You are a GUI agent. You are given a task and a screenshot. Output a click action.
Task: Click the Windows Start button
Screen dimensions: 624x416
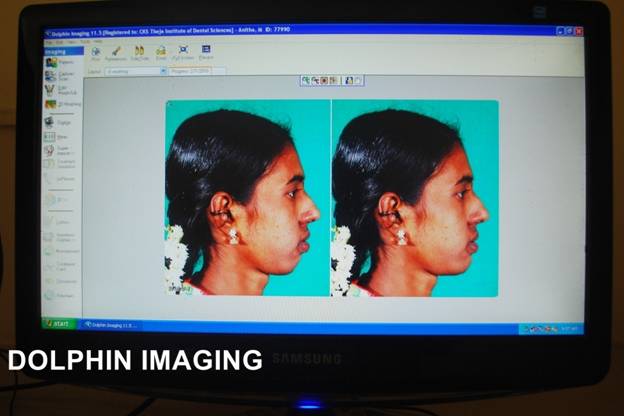point(59,324)
